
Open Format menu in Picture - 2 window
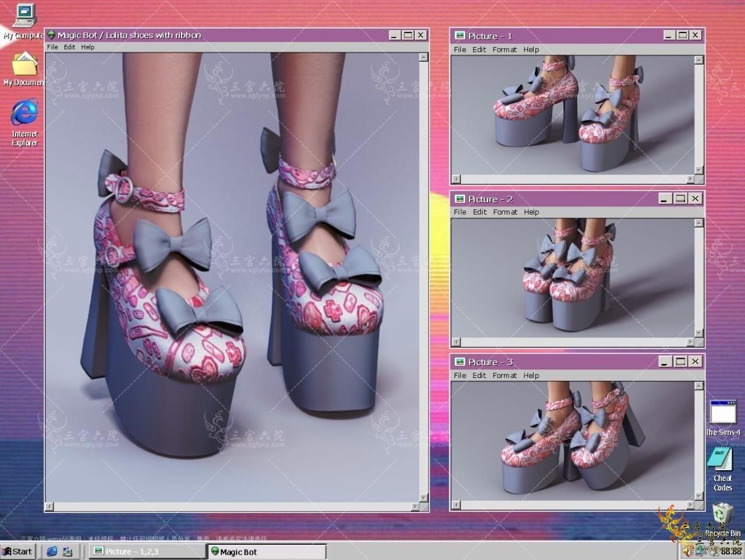505,212
